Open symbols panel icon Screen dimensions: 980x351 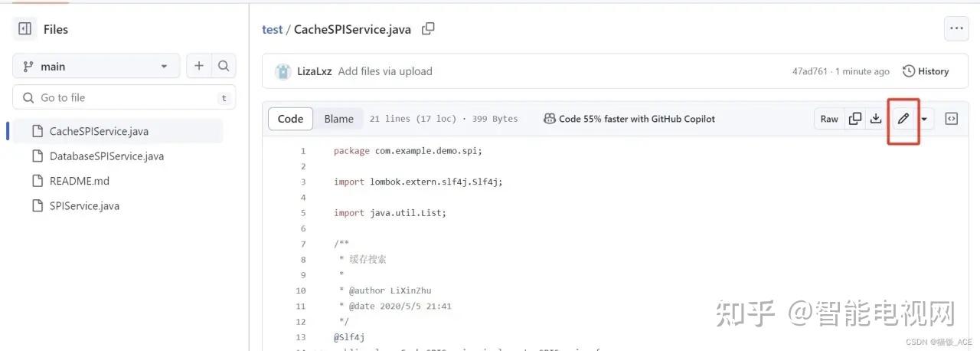(952, 119)
